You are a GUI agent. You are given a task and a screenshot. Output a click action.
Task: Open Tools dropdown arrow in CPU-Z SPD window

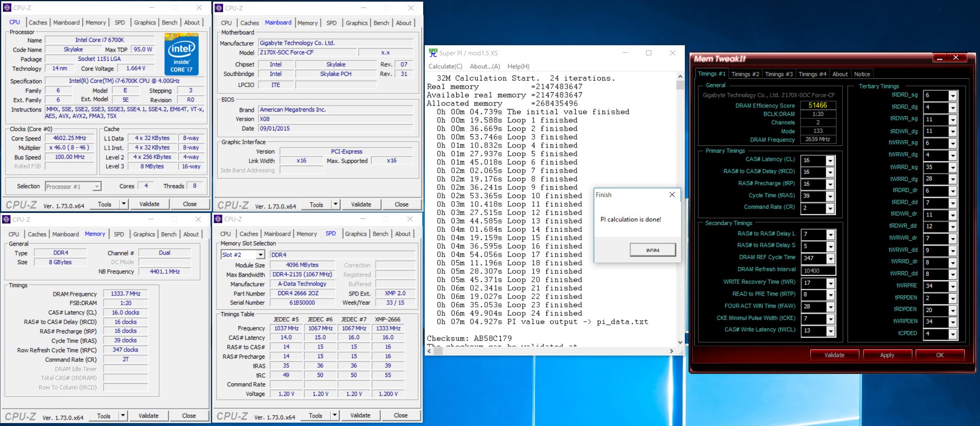[335, 415]
